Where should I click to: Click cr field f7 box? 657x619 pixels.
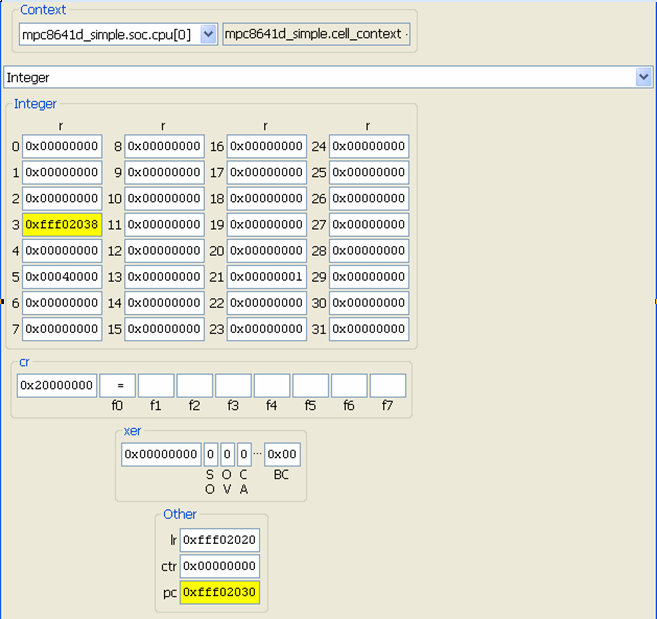tap(388, 386)
